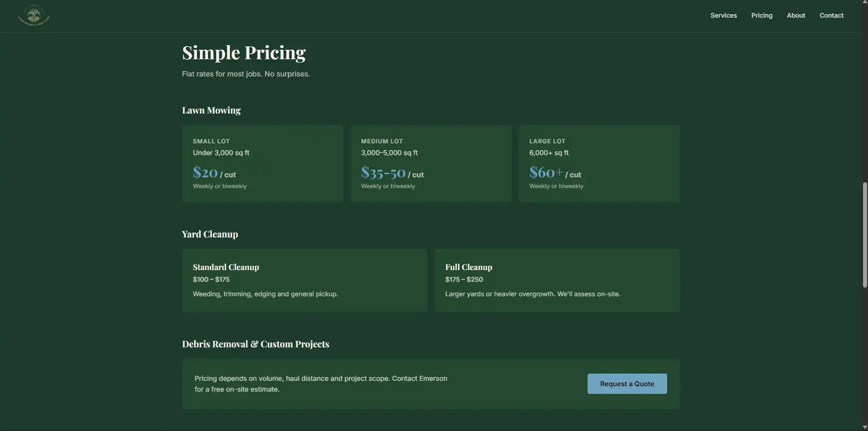Click the Request a Quote button
The height and width of the screenshot is (431, 868).
pyautogui.click(x=627, y=384)
